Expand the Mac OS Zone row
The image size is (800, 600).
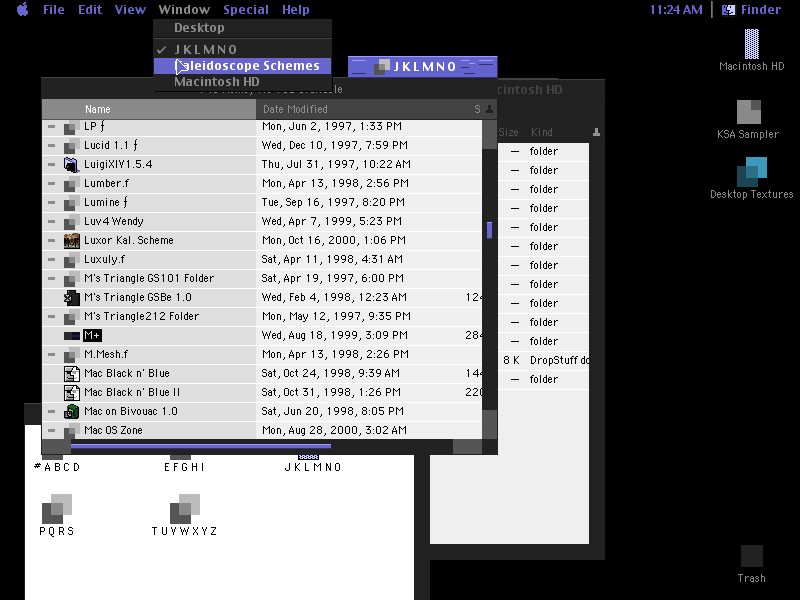coord(52,431)
